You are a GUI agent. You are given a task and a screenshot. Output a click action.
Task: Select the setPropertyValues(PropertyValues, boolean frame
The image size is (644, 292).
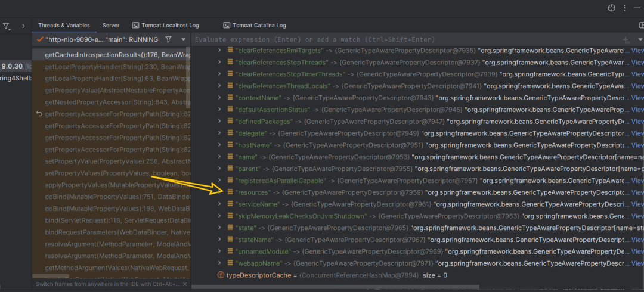pos(112,173)
